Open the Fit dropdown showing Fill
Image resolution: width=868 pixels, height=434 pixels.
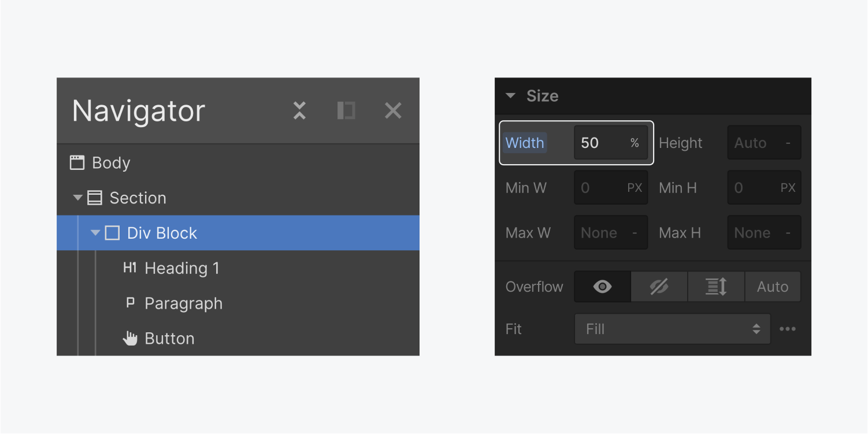(x=672, y=328)
